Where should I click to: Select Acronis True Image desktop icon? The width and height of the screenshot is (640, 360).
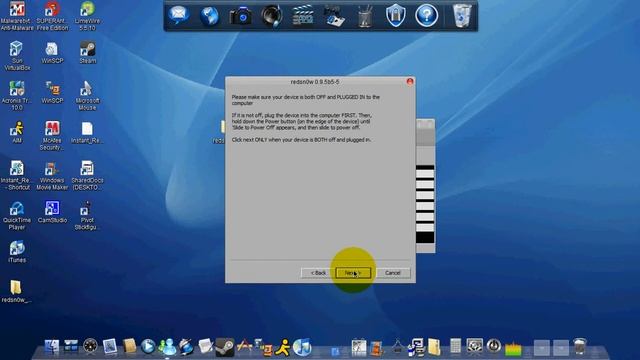[17, 96]
